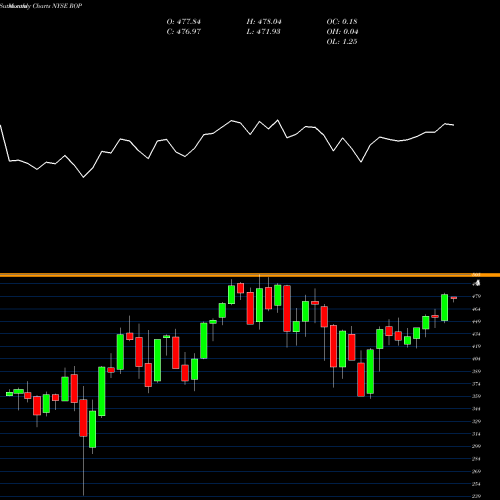
Task: Click the 479 price axis label
Action: point(476,296)
